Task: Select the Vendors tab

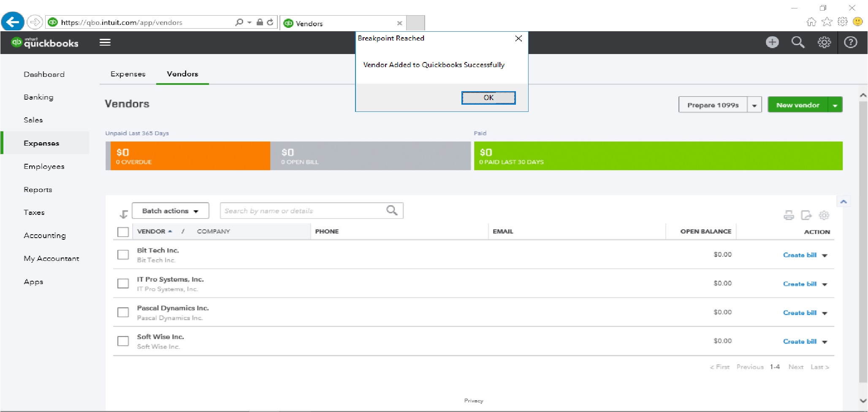Action: point(182,74)
